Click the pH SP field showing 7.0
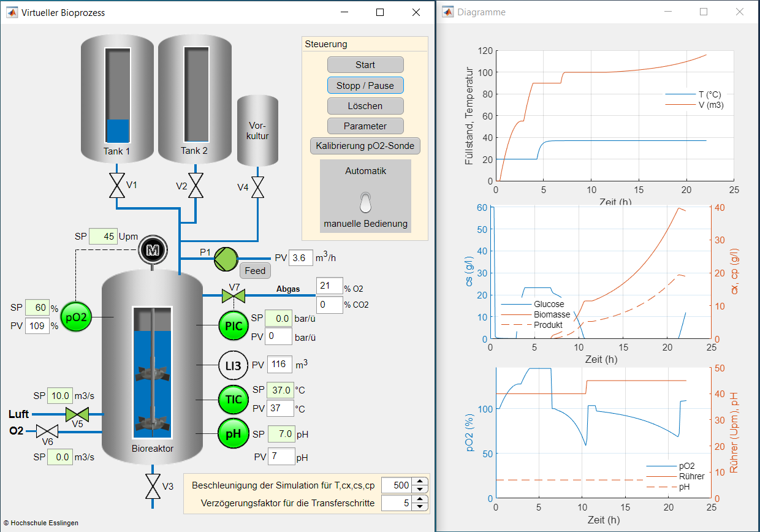 click(x=281, y=434)
